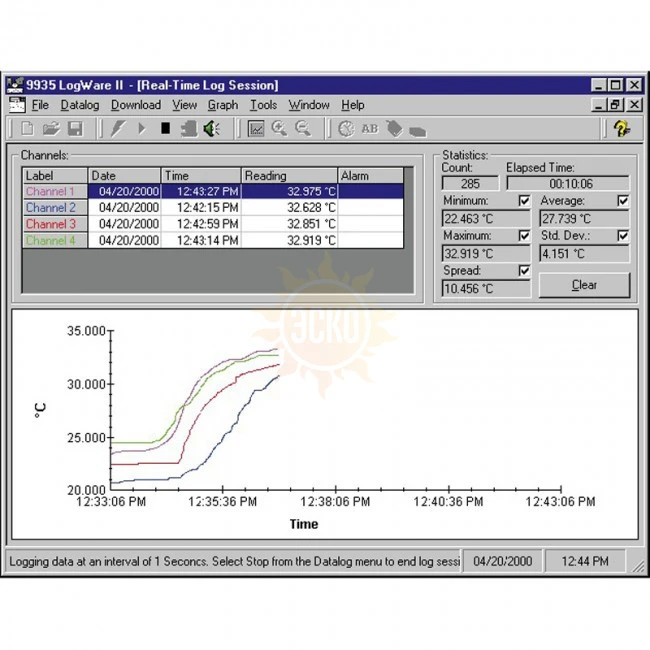Click the window resize grip in status bar
Screen dimensions: 650x650
click(638, 565)
